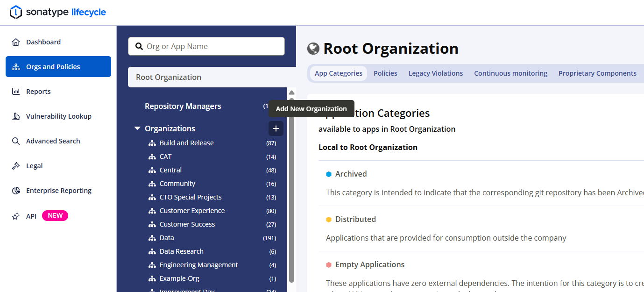Click the (191) count for Data
The width and height of the screenshot is (644, 292).
[x=269, y=238]
